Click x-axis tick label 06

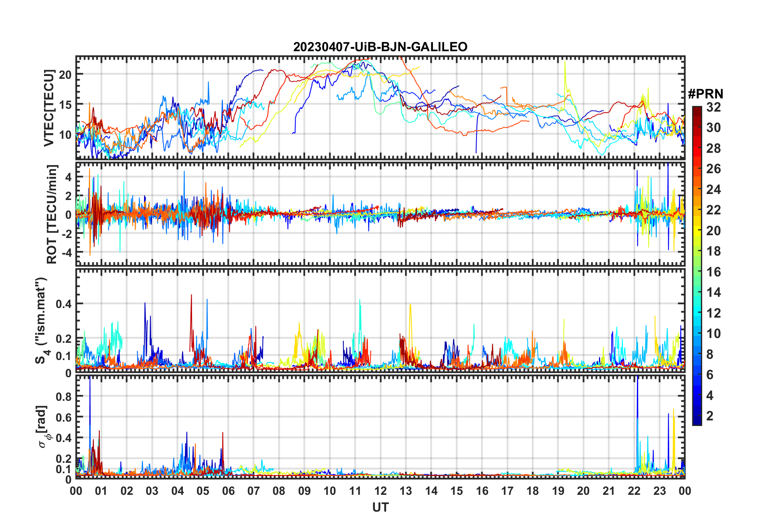[x=228, y=491]
